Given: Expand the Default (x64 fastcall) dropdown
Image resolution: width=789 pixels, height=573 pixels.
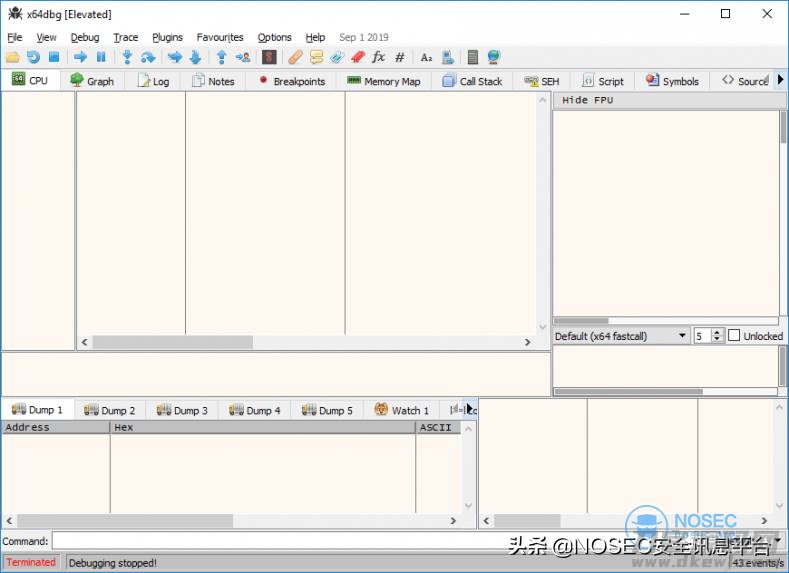Looking at the screenshot, I should coord(621,336).
